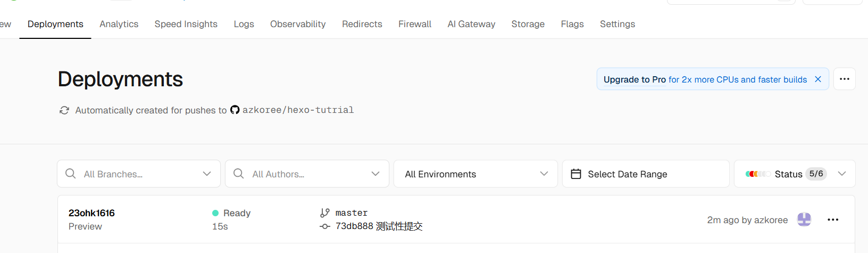Open the page-level three-dots options menu

click(x=844, y=79)
